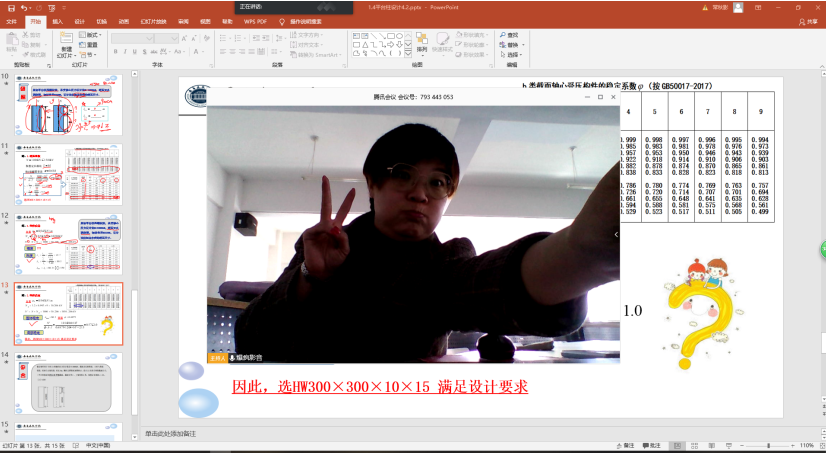Open the slide Layout (版式) dropdown
The image size is (826, 453).
[x=90, y=35]
